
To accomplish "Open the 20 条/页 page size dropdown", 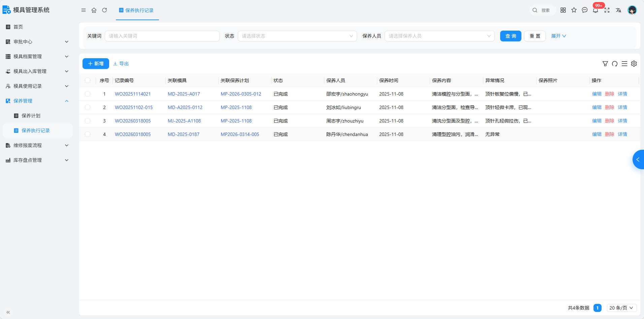I will pyautogui.click(x=622, y=308).
